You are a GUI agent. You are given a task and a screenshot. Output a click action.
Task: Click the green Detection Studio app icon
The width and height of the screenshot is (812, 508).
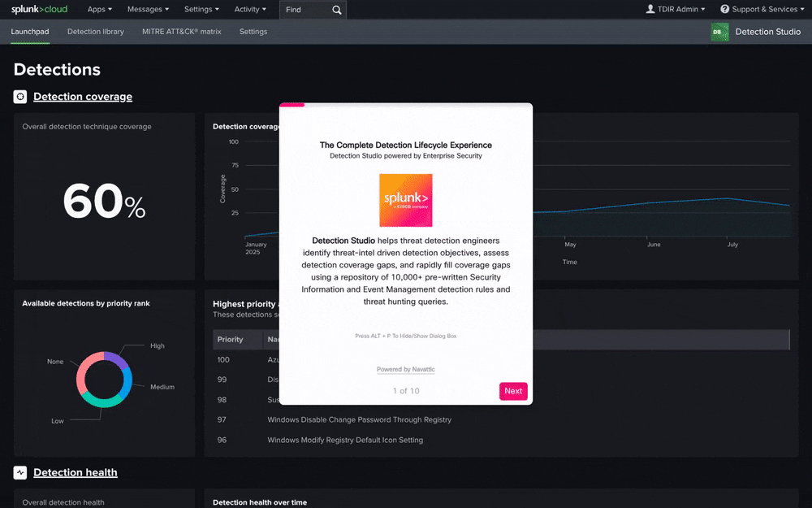click(x=719, y=32)
